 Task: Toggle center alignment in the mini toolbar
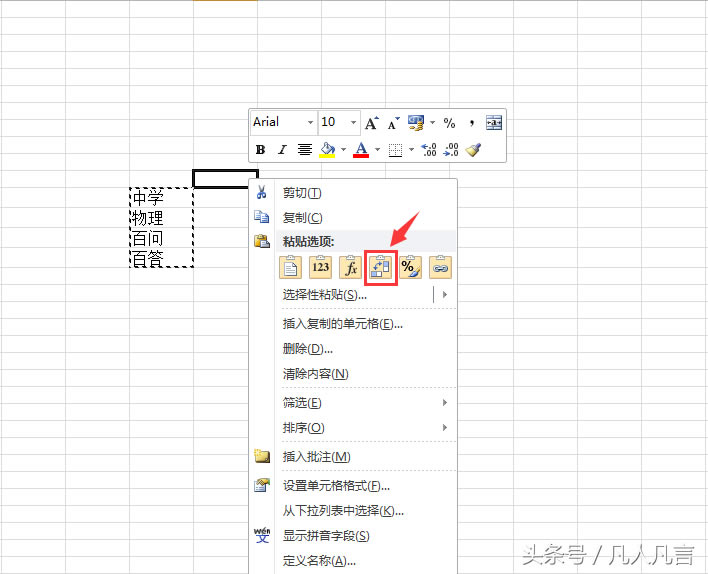[304, 150]
